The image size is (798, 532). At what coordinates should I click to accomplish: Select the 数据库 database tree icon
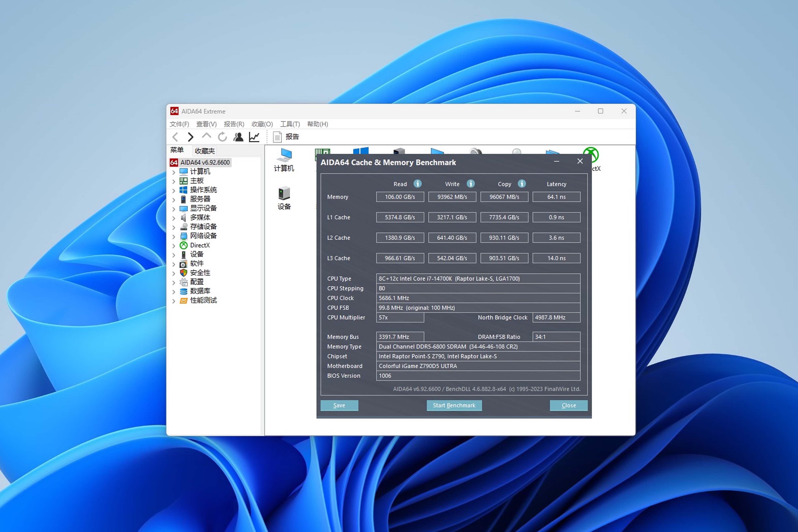click(x=183, y=291)
